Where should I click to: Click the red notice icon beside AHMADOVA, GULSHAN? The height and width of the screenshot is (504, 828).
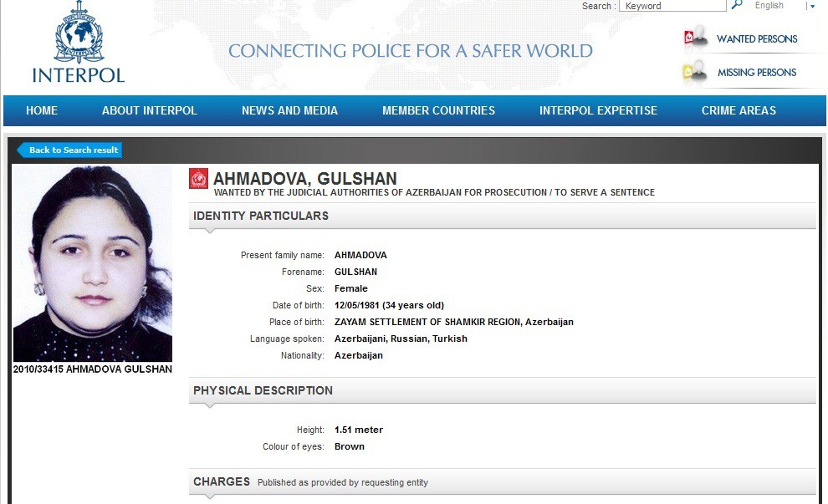198,179
